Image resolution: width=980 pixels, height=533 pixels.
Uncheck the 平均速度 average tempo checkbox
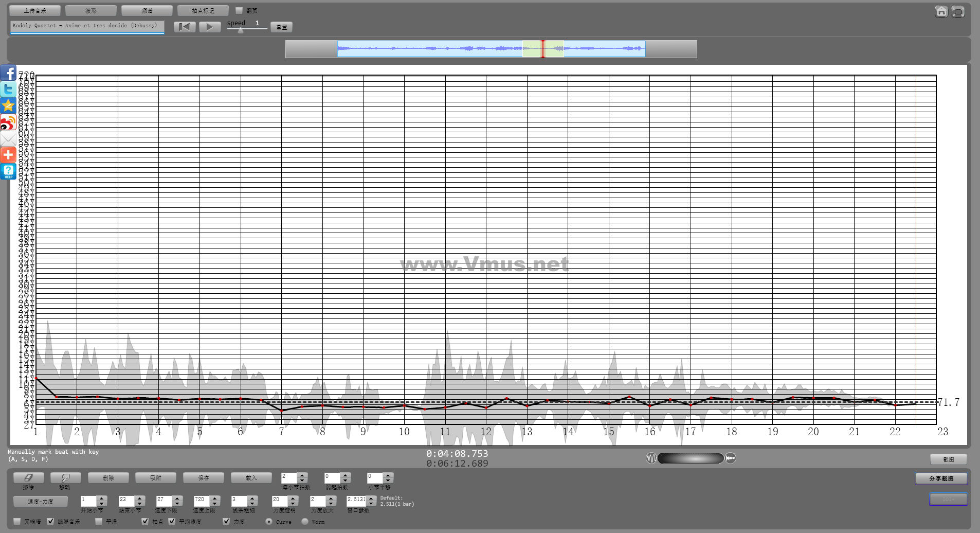pyautogui.click(x=172, y=521)
